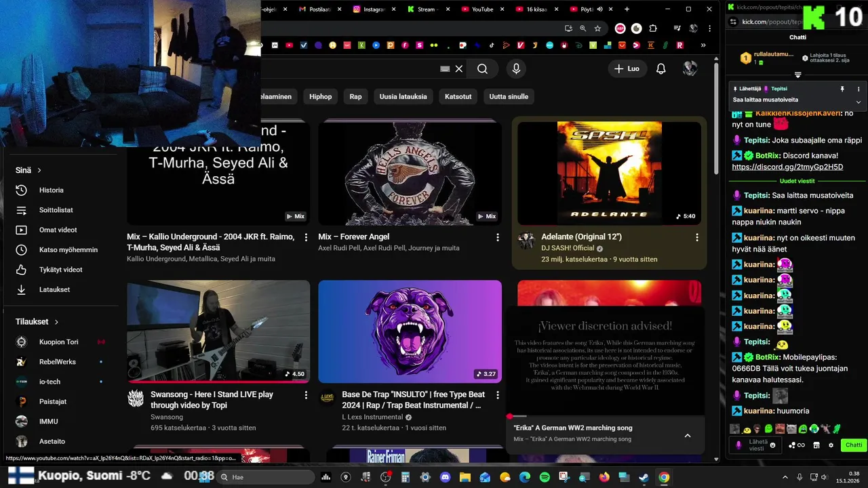The image size is (868, 488).
Task: Expand the Sinä section chevron
Action: coord(39,170)
